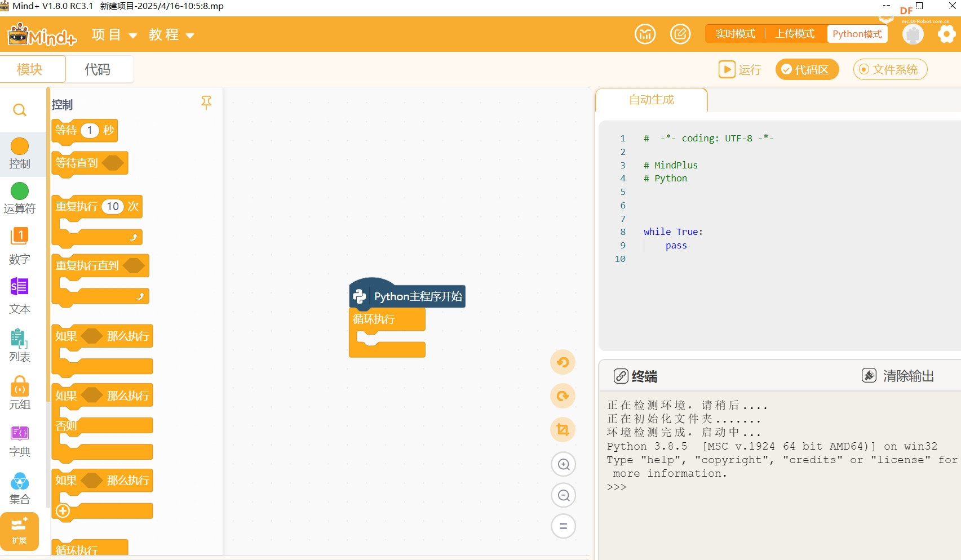Select the 集合 (Set) category icon

click(x=20, y=482)
